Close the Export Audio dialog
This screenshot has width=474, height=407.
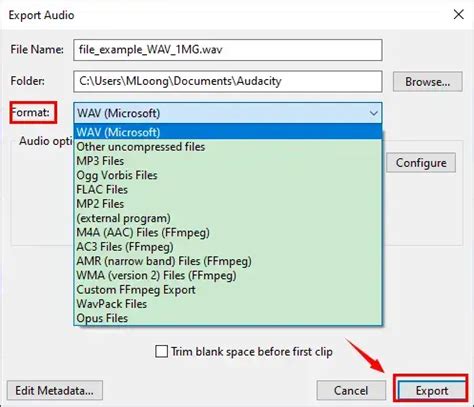tap(459, 14)
